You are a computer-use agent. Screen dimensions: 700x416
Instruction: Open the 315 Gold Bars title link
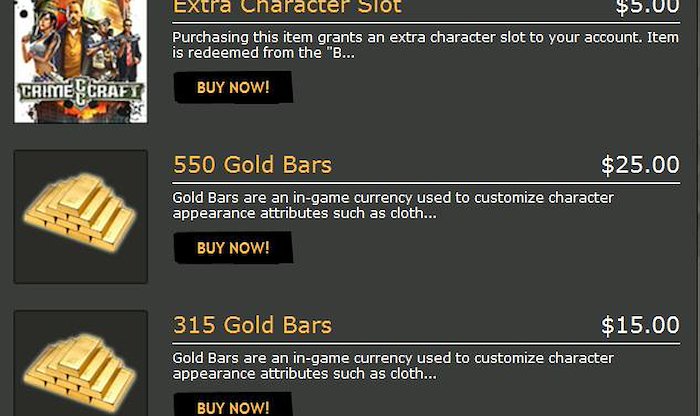click(252, 324)
